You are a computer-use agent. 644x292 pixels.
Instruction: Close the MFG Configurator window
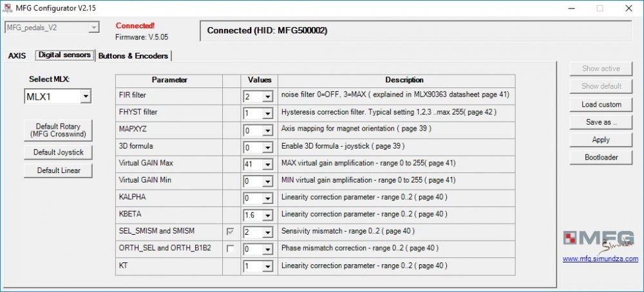[629, 8]
